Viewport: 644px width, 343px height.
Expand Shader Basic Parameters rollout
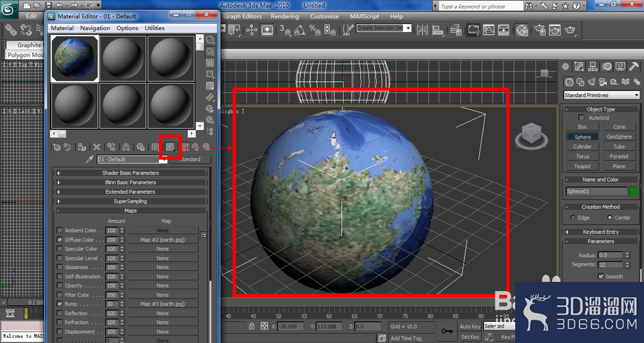point(131,172)
